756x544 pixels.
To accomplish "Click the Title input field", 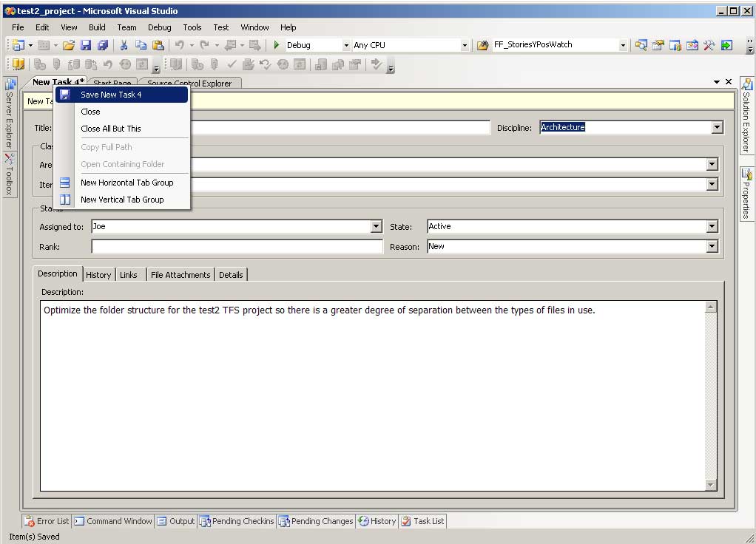I will click(x=340, y=127).
